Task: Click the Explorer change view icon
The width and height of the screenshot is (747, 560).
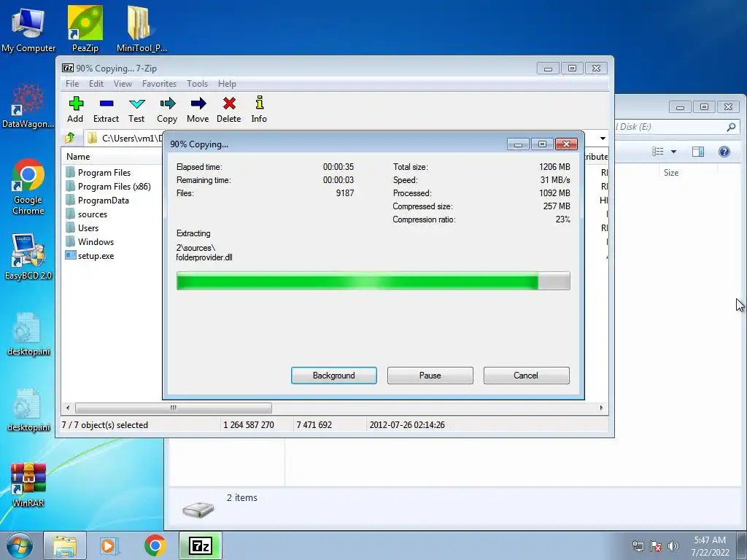Action: tap(658, 152)
